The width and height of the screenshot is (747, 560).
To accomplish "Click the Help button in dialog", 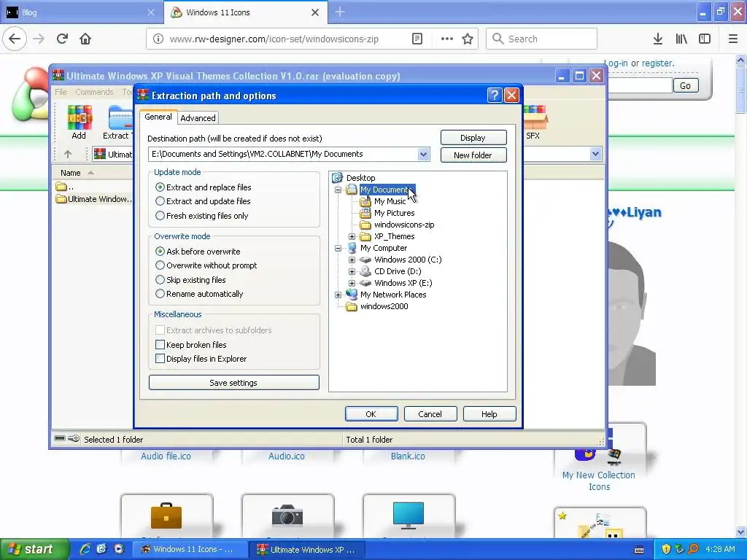I will tap(489, 414).
